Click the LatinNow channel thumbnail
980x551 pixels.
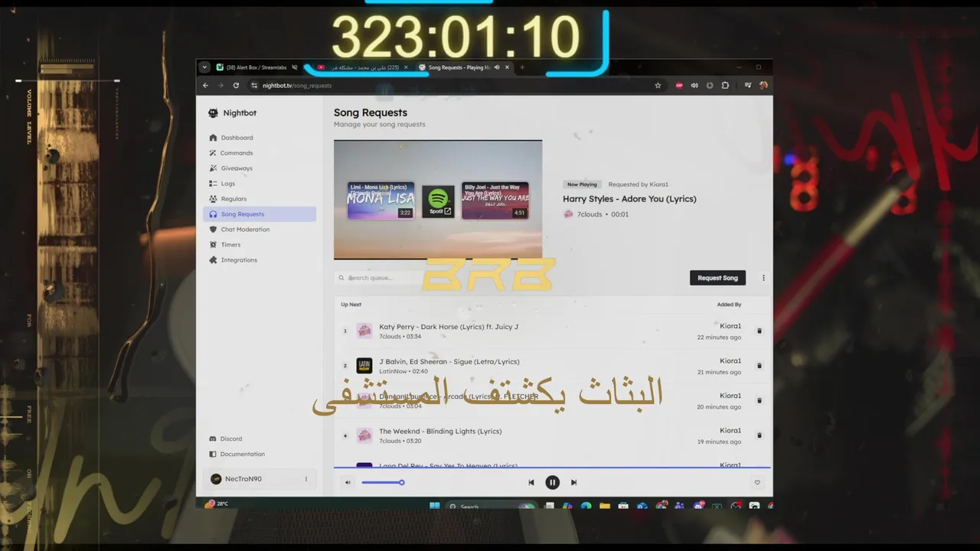click(364, 366)
